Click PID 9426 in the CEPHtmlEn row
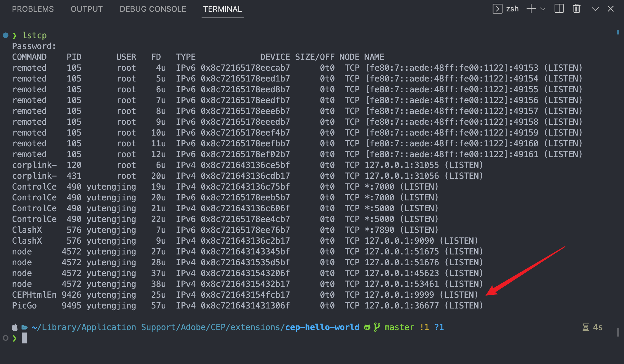 72,295
